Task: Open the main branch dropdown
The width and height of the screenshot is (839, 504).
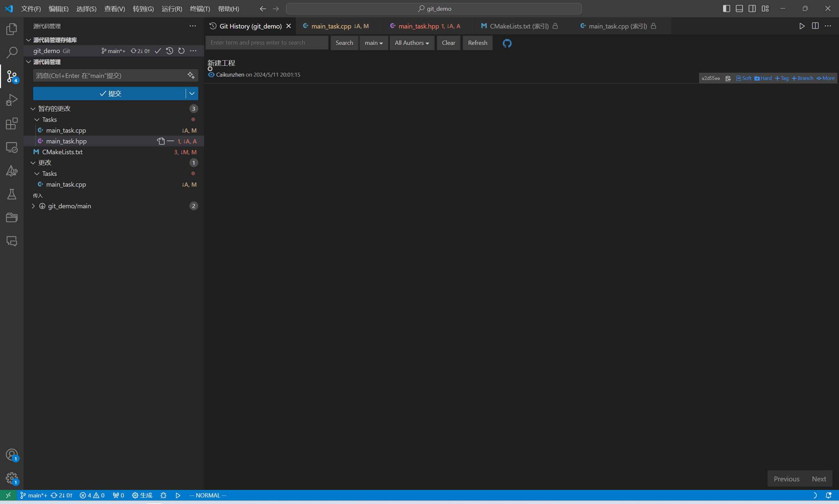Action: pos(374,43)
